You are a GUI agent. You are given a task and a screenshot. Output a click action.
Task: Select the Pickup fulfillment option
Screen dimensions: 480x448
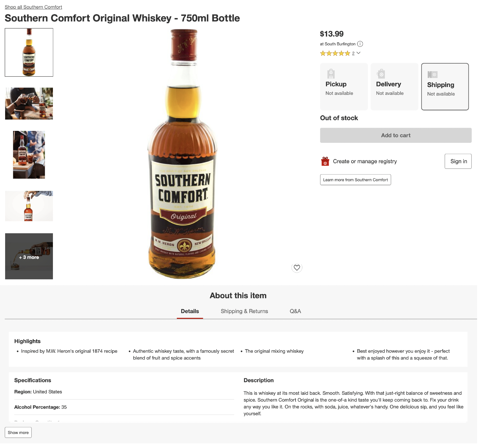click(344, 87)
